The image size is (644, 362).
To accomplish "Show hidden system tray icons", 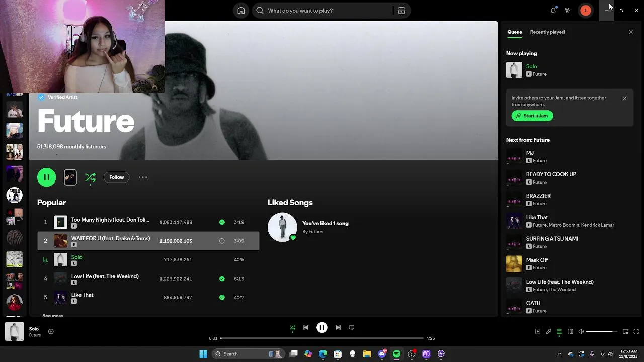I will (559, 354).
